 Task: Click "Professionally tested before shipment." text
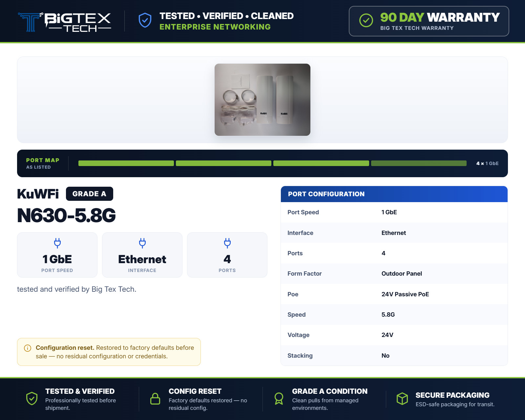[x=81, y=404]
